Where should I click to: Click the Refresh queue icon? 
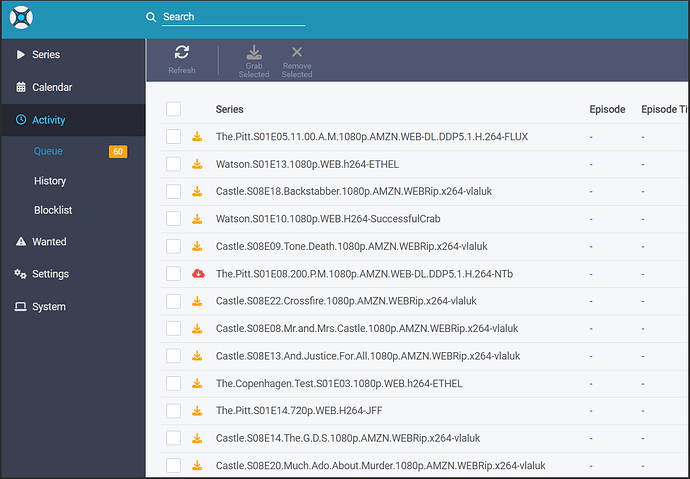pyautogui.click(x=182, y=53)
